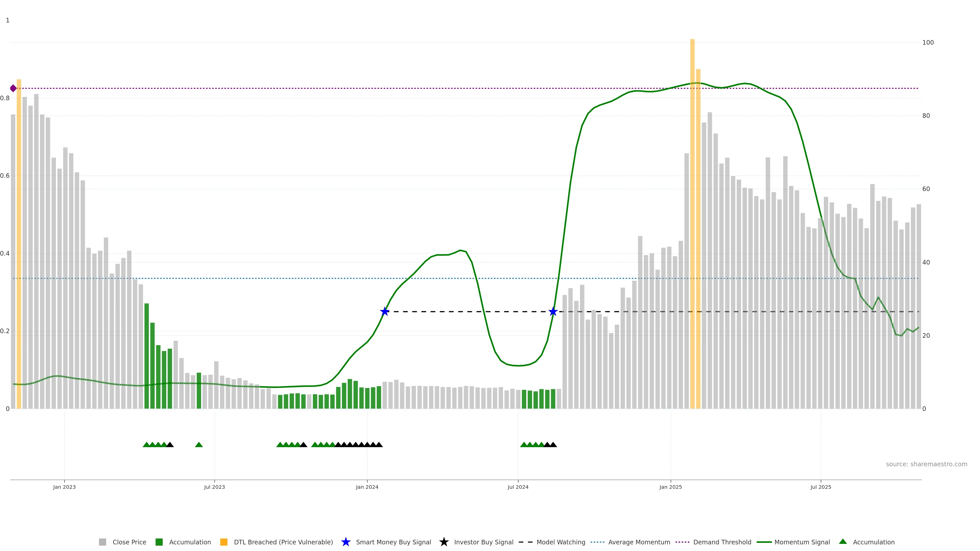Toggle DTL Breached (Price Vulnerable) legend item

click(283, 542)
